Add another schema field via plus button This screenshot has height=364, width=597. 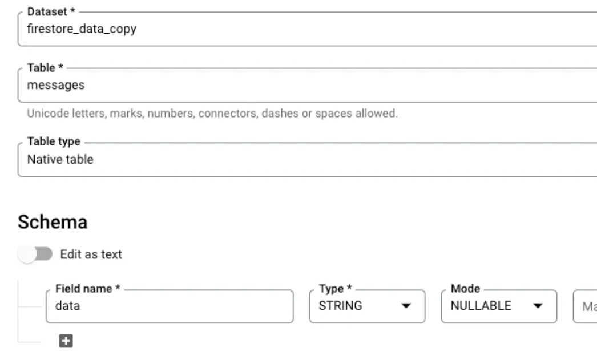click(x=67, y=342)
